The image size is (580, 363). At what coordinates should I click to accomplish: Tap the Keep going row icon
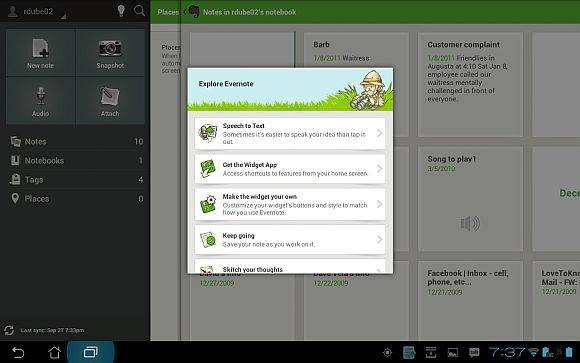pos(208,239)
